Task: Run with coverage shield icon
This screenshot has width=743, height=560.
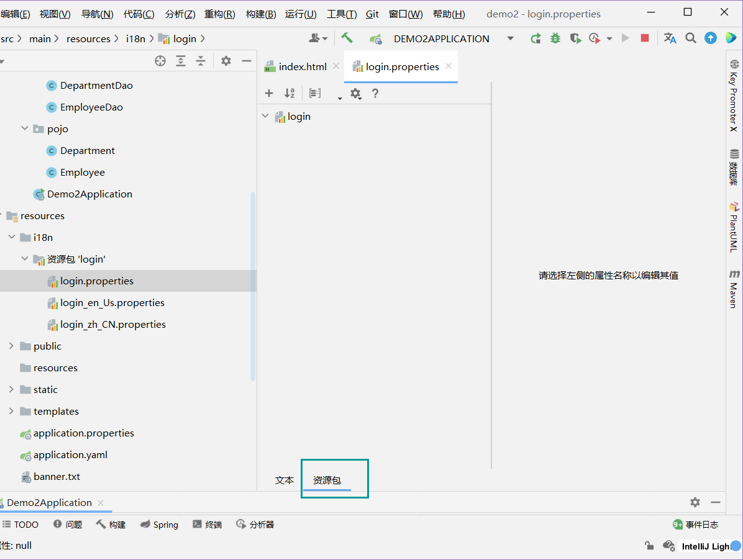Action: pos(575,38)
